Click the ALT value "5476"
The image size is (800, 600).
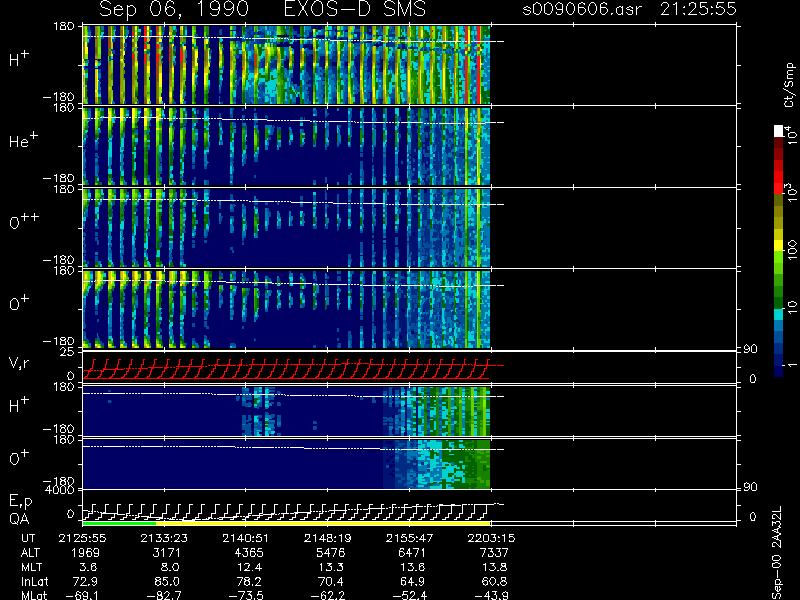tap(330, 553)
